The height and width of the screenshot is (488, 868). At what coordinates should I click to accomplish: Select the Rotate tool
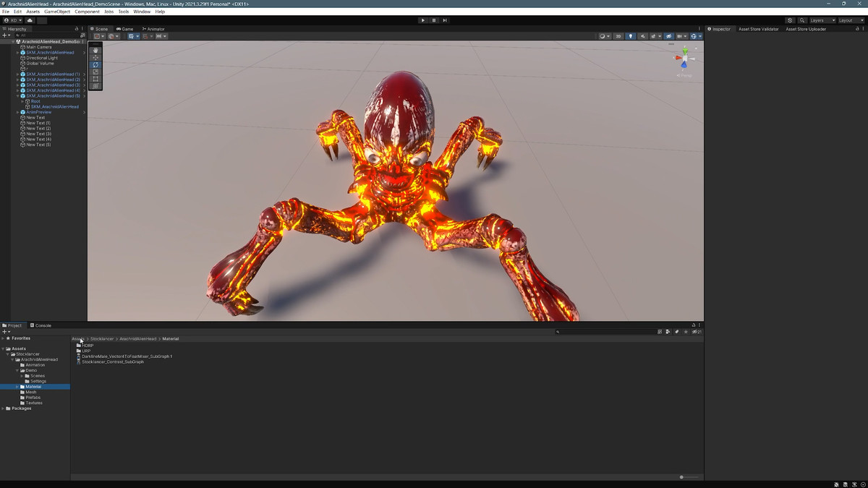pyautogui.click(x=95, y=65)
